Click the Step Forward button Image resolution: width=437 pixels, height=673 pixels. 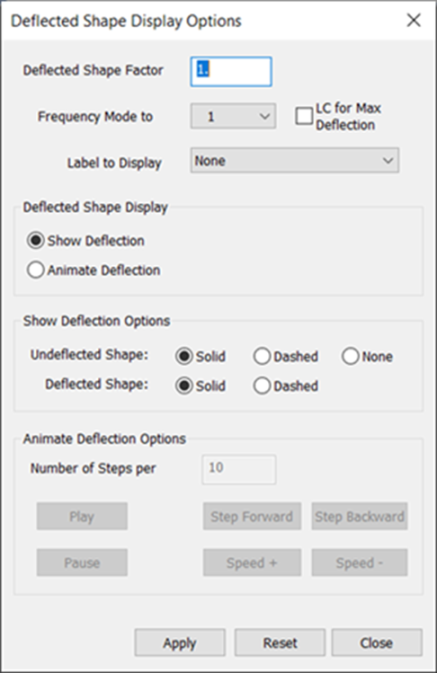tap(252, 516)
